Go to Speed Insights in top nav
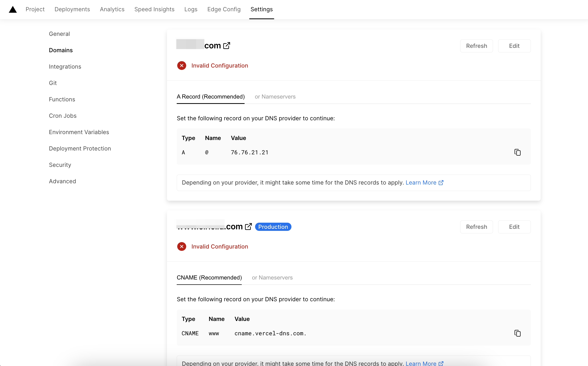Viewport: 588px width, 366px height. (x=154, y=9)
